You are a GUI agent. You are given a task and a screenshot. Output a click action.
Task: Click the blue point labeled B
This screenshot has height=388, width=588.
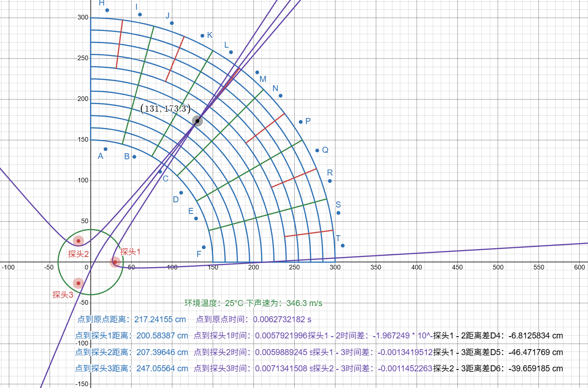(x=134, y=157)
